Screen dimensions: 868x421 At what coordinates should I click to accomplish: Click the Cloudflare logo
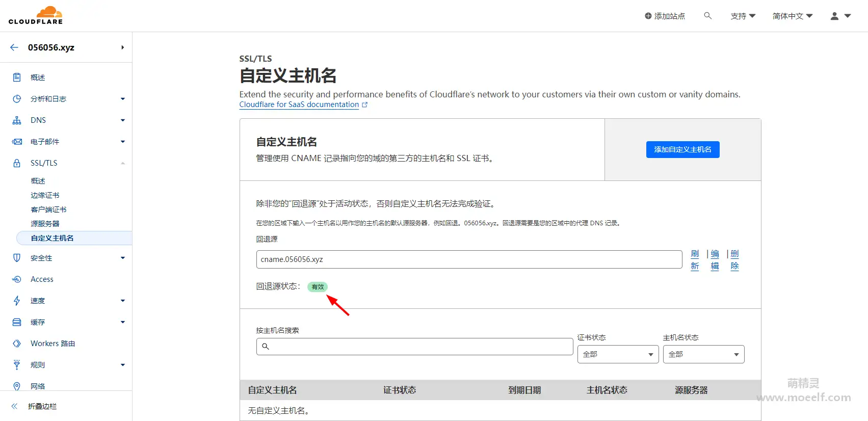(36, 15)
